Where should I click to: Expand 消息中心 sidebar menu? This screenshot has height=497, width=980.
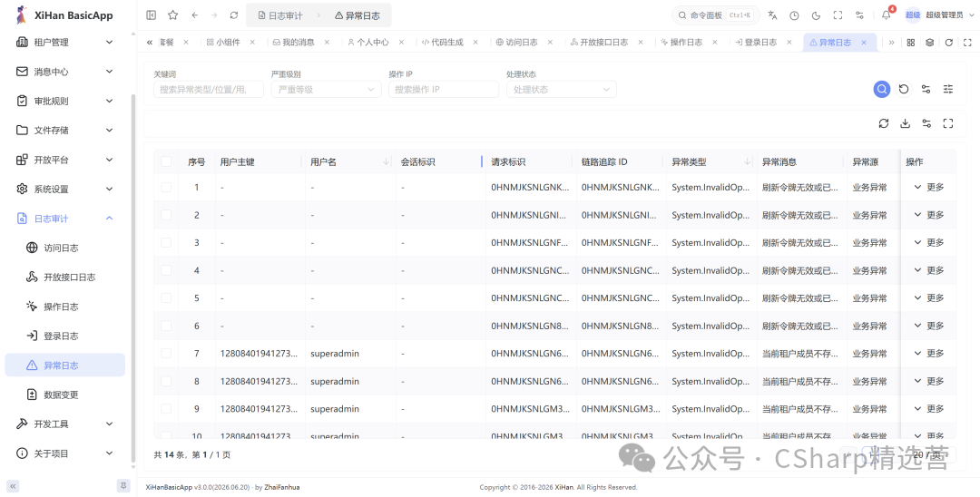tap(65, 72)
